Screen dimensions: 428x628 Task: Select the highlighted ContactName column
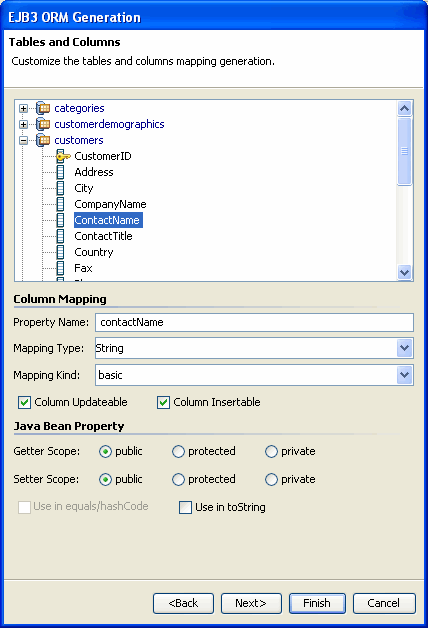click(108, 220)
